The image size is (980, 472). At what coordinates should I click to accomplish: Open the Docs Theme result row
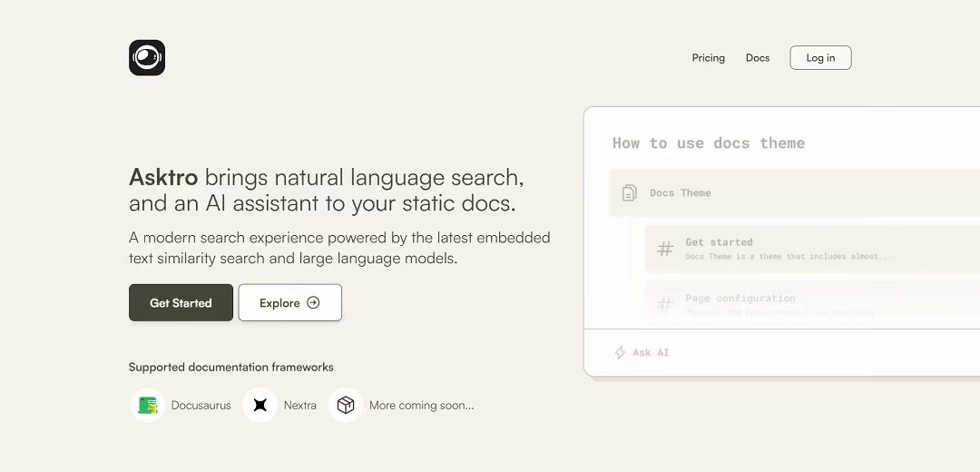[795, 192]
